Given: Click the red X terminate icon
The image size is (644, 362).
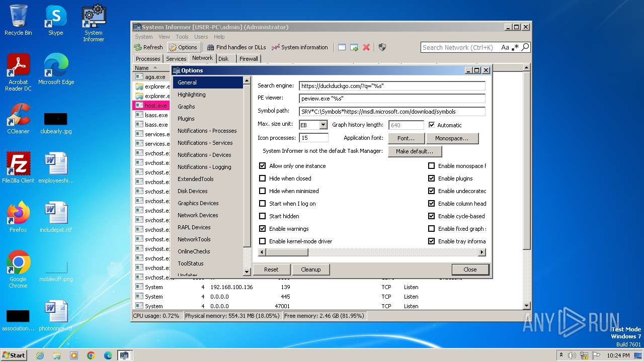Looking at the screenshot, I should [x=366, y=47].
